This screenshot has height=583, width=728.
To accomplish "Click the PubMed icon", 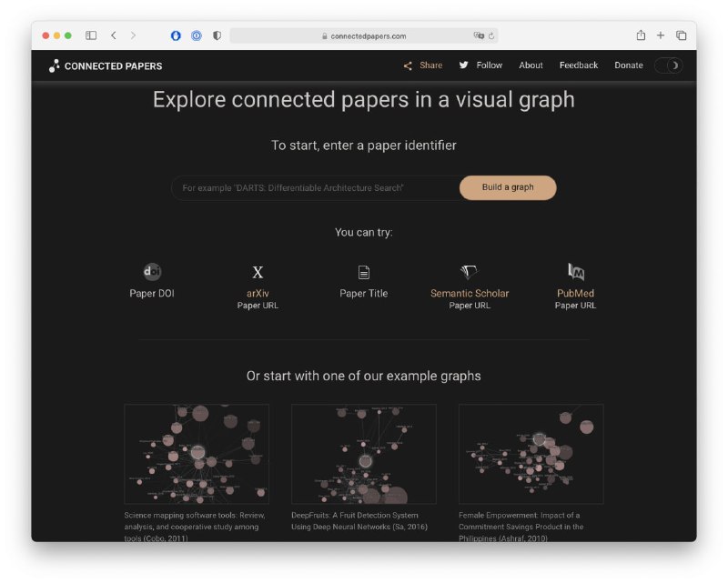I will (x=576, y=272).
